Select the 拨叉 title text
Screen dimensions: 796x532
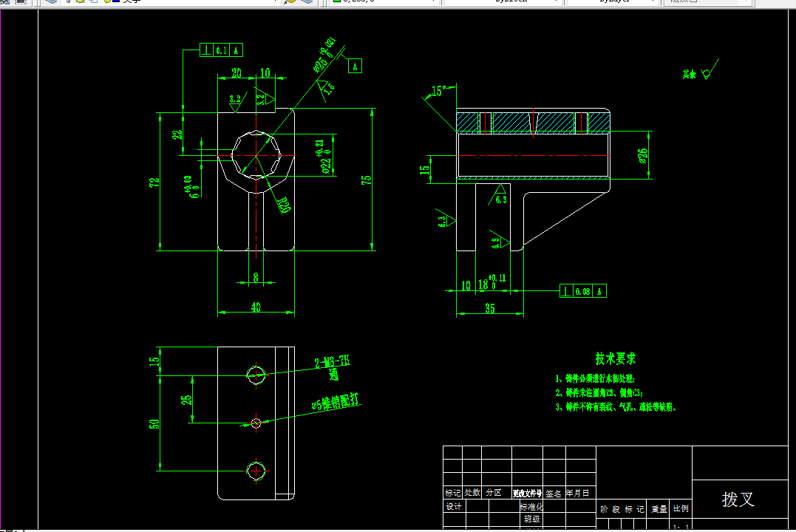tap(738, 499)
